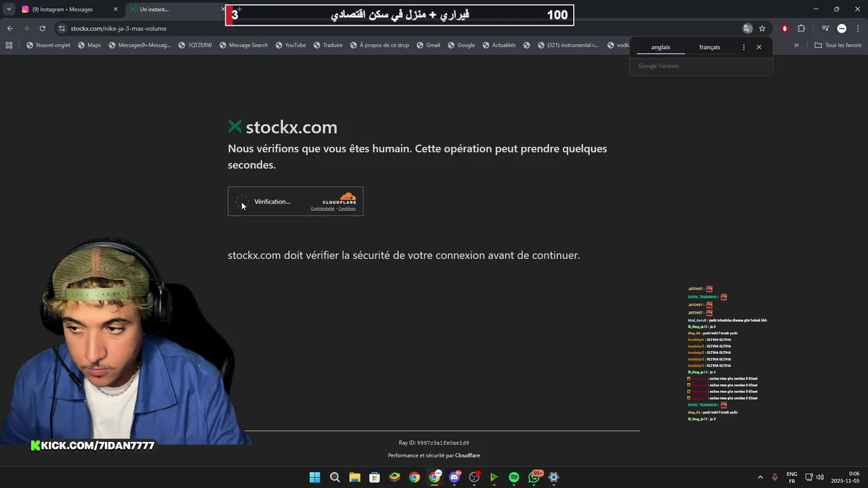Open BlueStacks from the taskbar
Image resolution: width=868 pixels, height=488 pixels.
(395, 477)
